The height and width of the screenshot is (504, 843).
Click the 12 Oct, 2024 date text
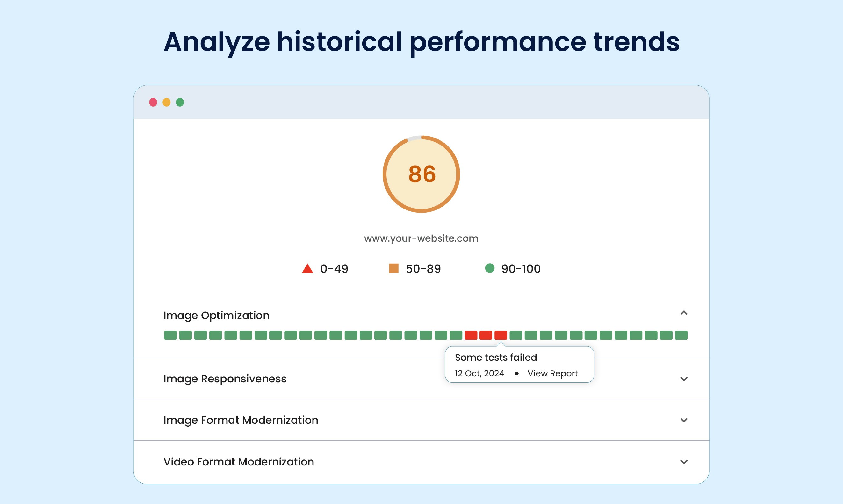[x=479, y=373]
